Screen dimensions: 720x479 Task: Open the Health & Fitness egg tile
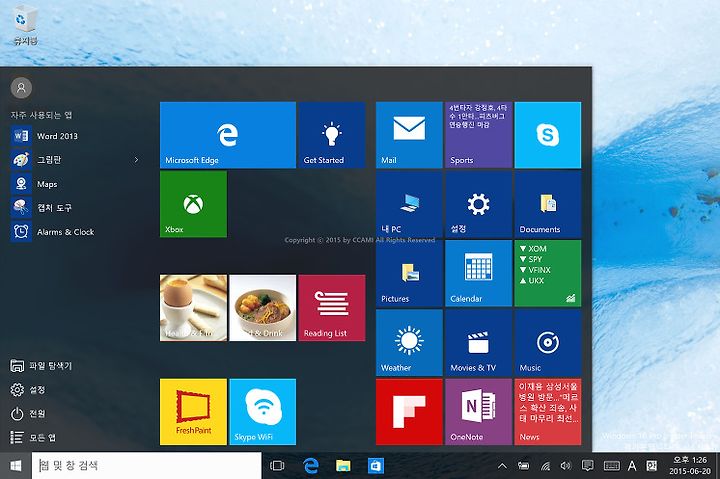pos(193,308)
